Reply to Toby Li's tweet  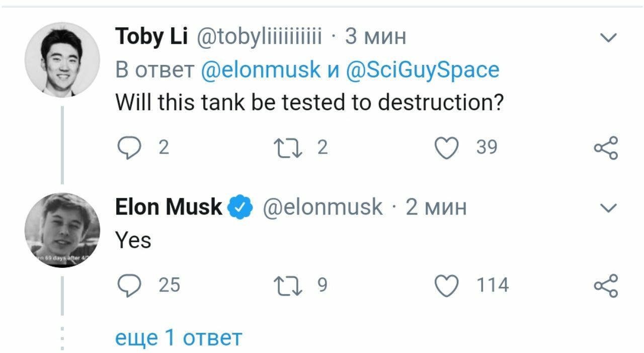pos(128,148)
